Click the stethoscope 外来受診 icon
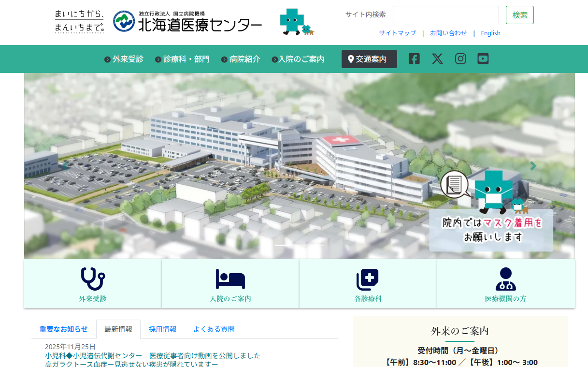588x367 pixels. [93, 279]
